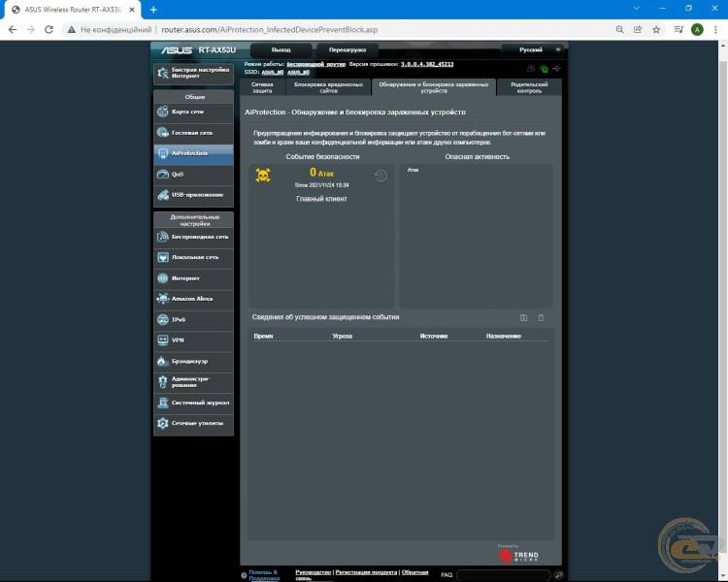Open the firmware version 3.0.0.4.382 link
Image resolution: width=728 pixels, height=582 pixels.
click(427, 64)
